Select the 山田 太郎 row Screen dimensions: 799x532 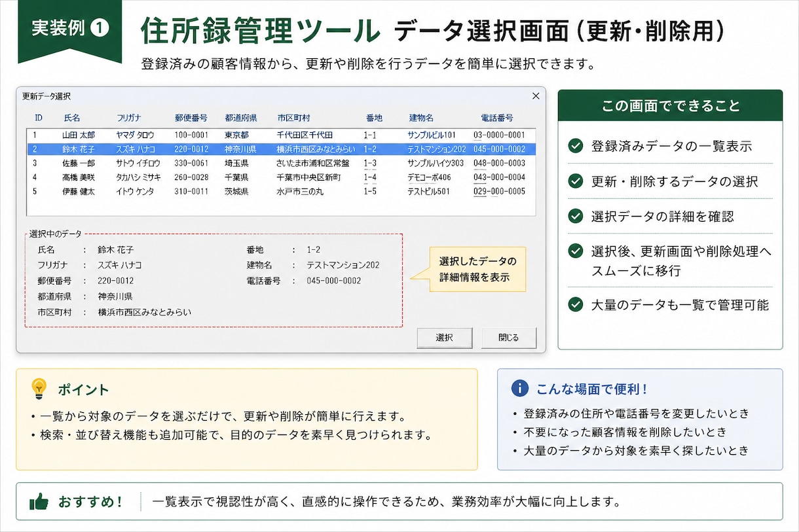coord(280,135)
